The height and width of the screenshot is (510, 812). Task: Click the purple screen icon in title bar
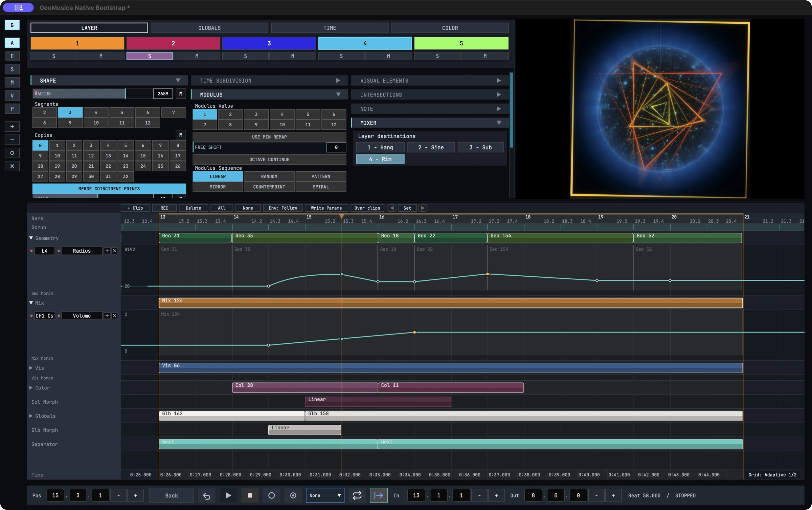point(18,7)
